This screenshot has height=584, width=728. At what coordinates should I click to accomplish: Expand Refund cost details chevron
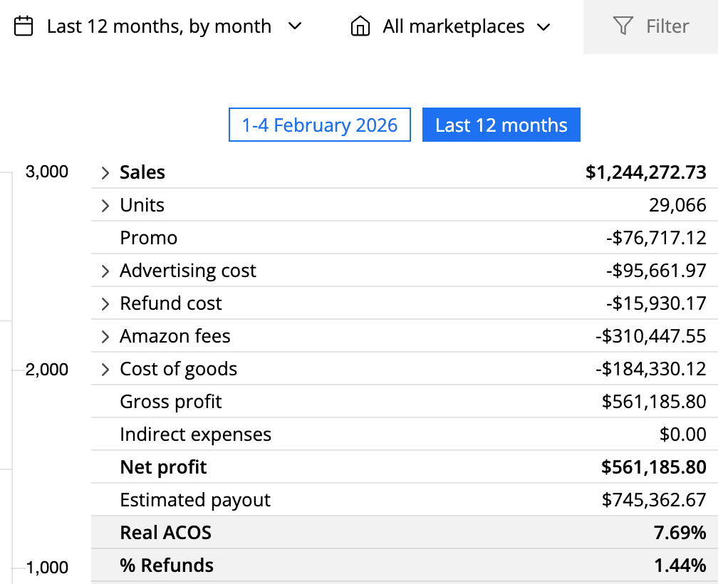105,304
